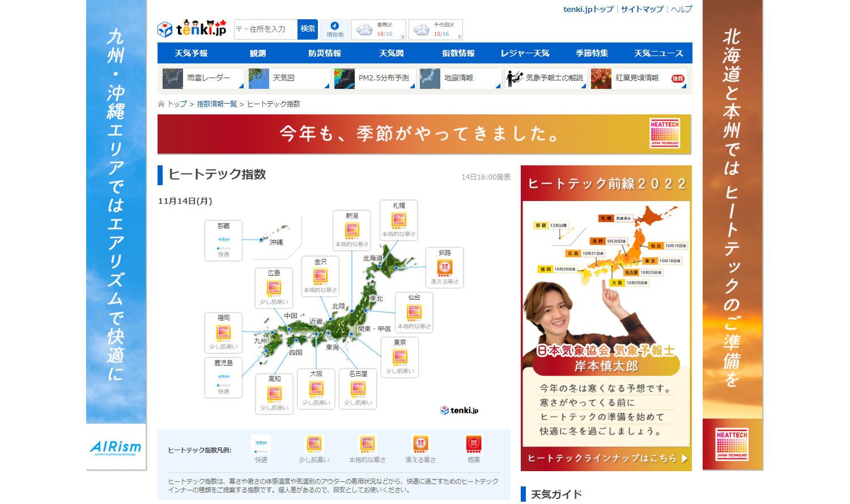This screenshot has width=850, height=504.
Task: Open the サイトマップ link
Action: pos(642,9)
